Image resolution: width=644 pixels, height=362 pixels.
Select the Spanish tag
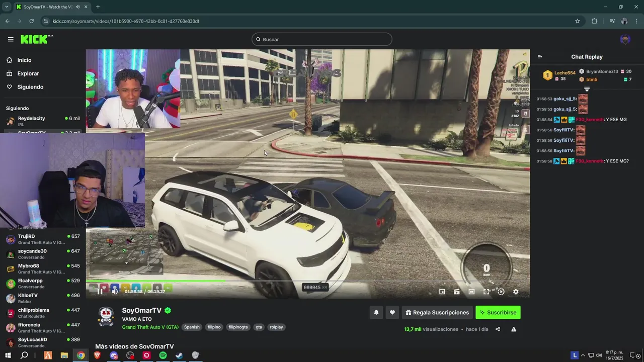pos(192,327)
